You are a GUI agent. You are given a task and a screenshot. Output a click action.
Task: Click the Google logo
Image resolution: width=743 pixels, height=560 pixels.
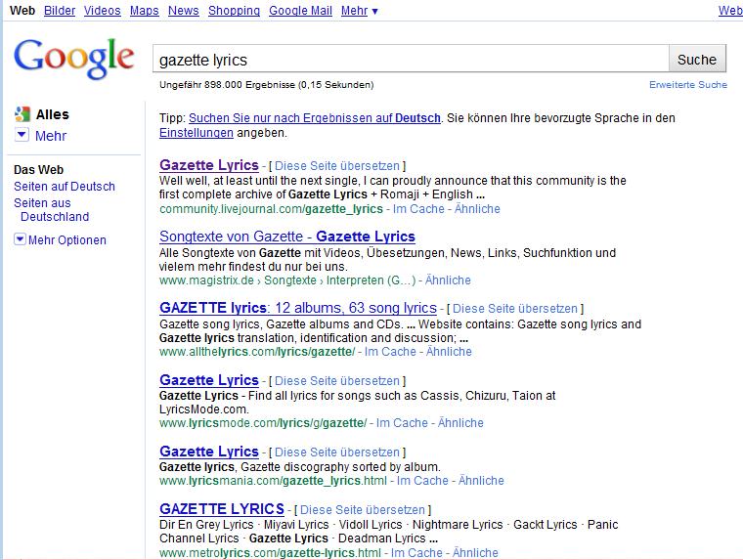click(74, 59)
